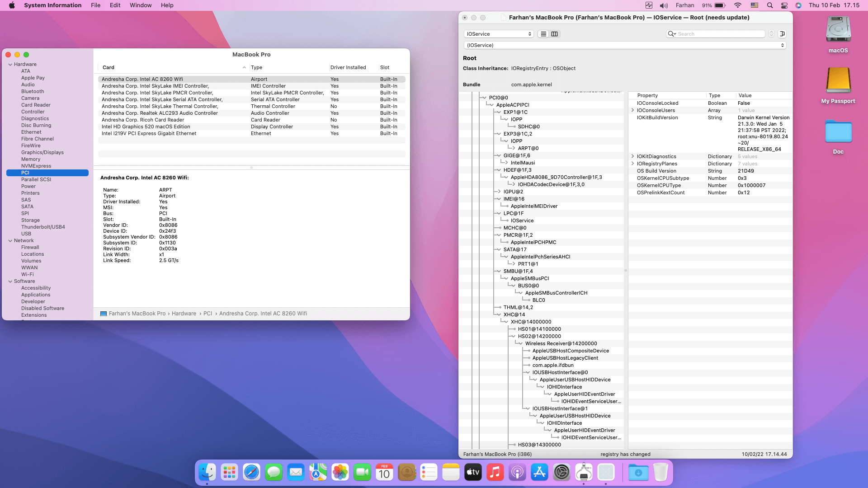Screen dimensions: 868x488
Task: Open the IOService plane dropdown
Action: 499,34
